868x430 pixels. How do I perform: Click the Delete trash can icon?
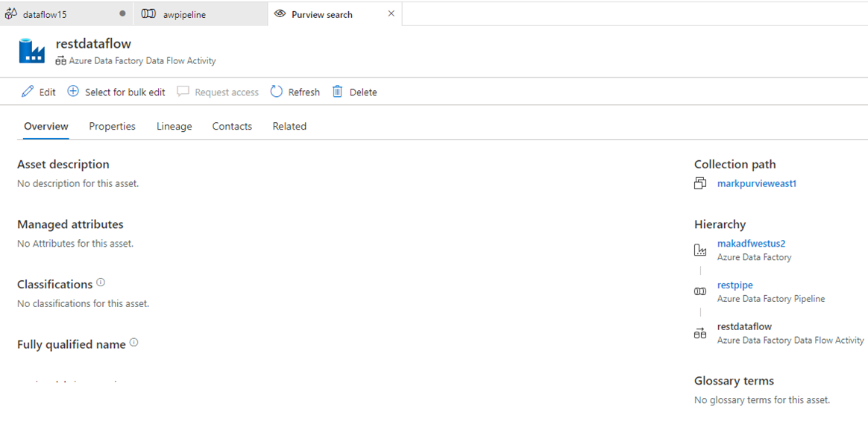pos(339,92)
